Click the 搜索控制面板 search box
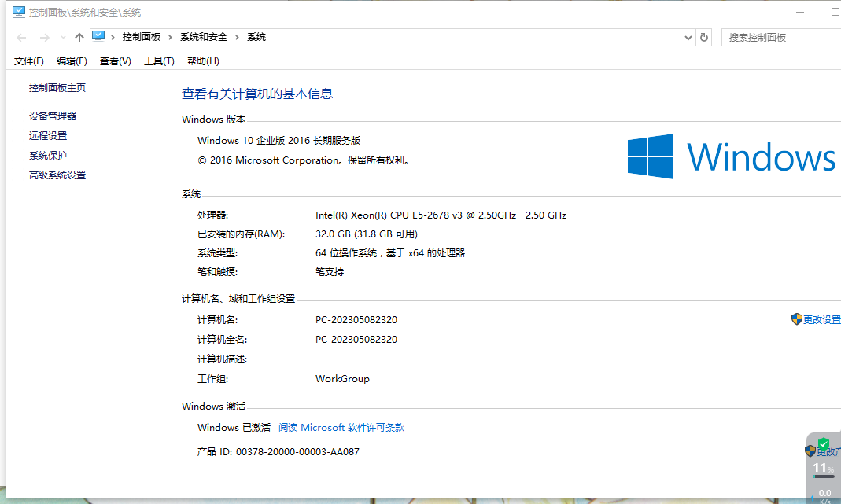The height and width of the screenshot is (504, 841). pos(779,37)
